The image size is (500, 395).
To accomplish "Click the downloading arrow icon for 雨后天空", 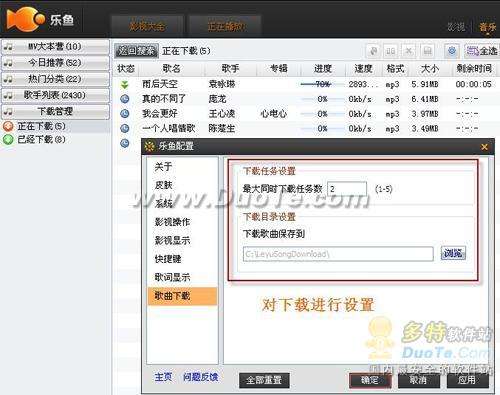I will 125,84.
